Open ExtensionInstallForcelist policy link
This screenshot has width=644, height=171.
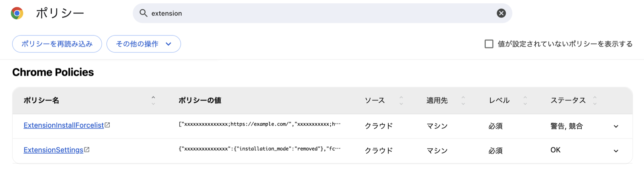64,125
